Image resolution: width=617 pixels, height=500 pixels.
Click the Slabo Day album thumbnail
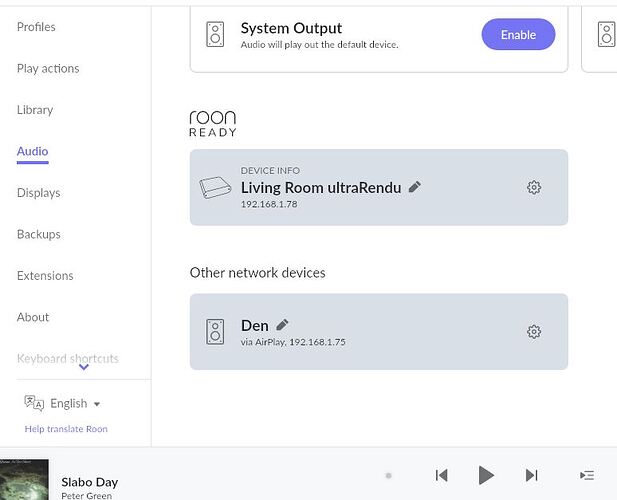click(24, 480)
